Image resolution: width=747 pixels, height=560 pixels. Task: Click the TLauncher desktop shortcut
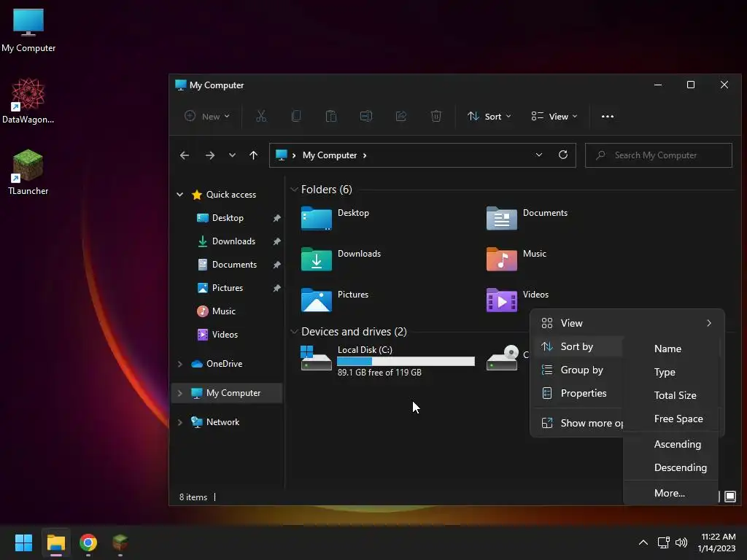click(x=28, y=172)
